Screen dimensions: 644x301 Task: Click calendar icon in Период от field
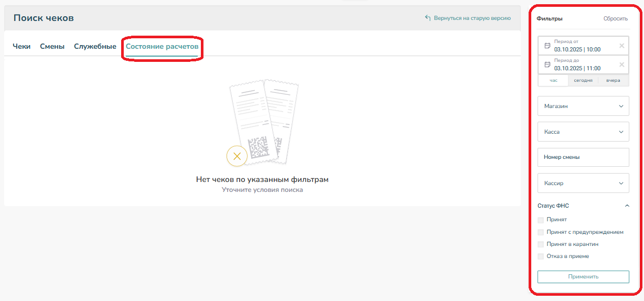(547, 46)
